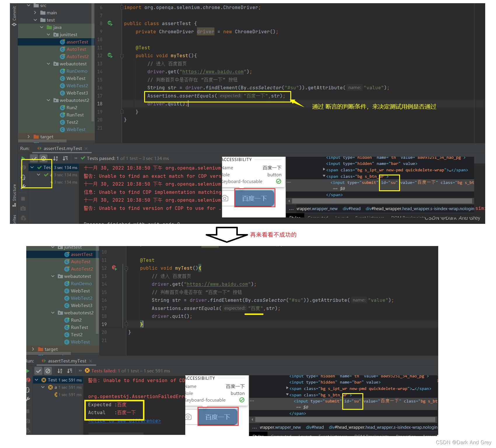Toggle Show Passed checkmark in upper Run toolbar
Viewport: 496px width, 448px height.
tap(34, 158)
